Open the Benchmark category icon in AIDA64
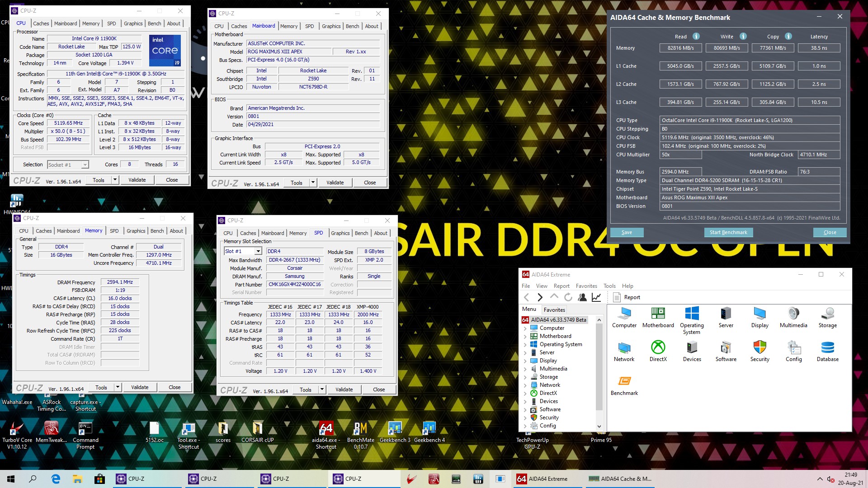The image size is (868, 488). [624, 385]
